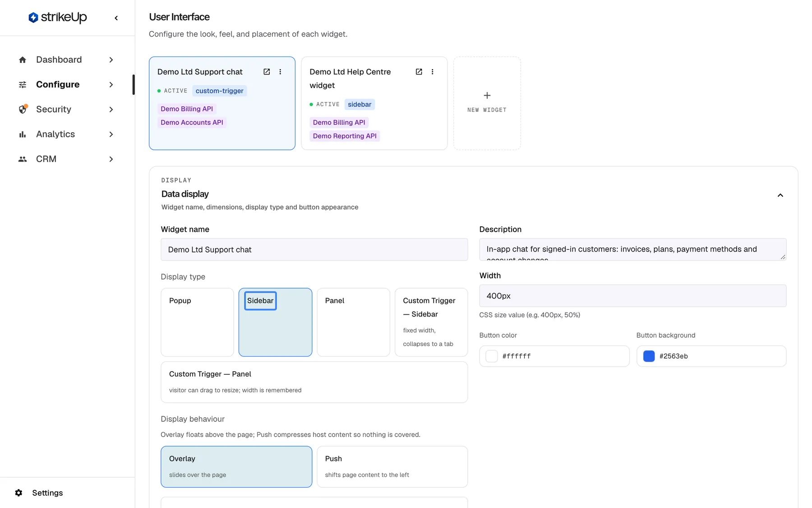The image size is (812, 508).
Task: Open the Dashboard menu item
Action: coord(66,60)
